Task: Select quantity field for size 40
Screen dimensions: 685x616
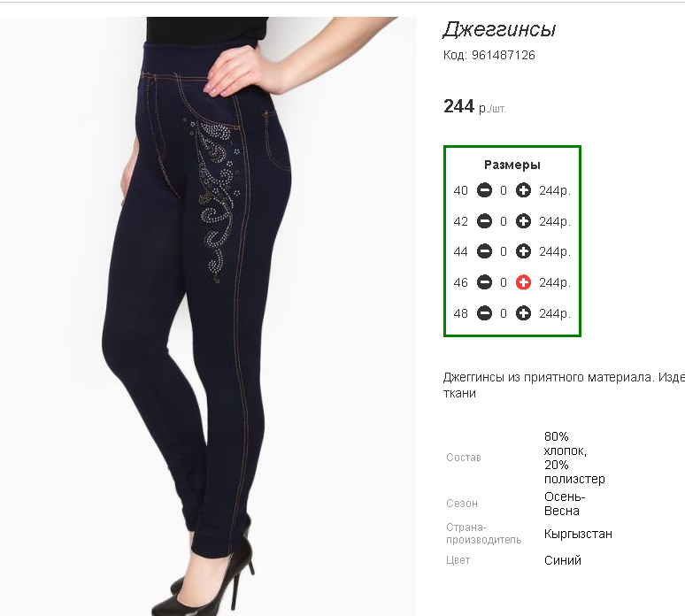Action: coord(504,190)
